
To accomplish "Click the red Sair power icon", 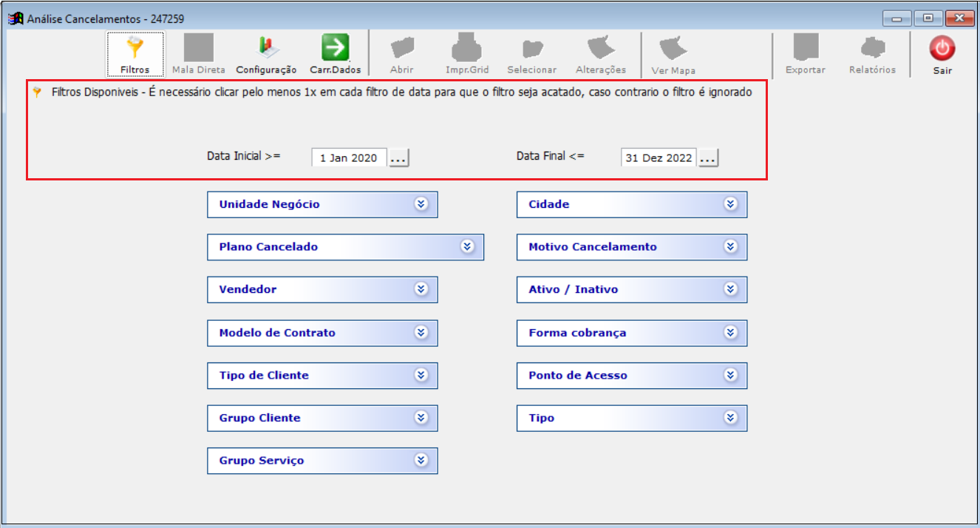I will coord(942,50).
